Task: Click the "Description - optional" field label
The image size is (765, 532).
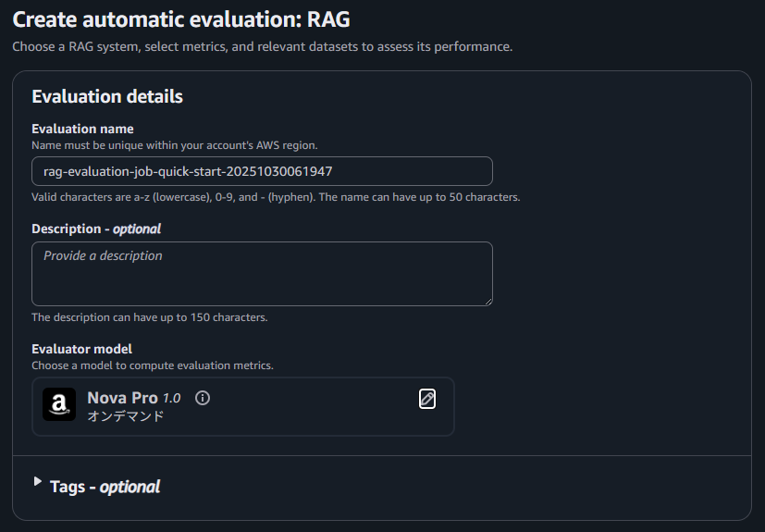Action: tap(96, 229)
